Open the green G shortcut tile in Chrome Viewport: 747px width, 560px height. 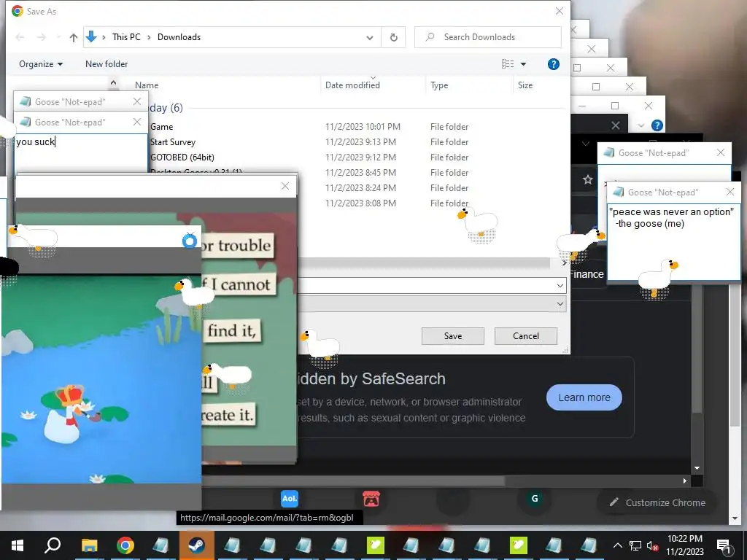tap(535, 499)
